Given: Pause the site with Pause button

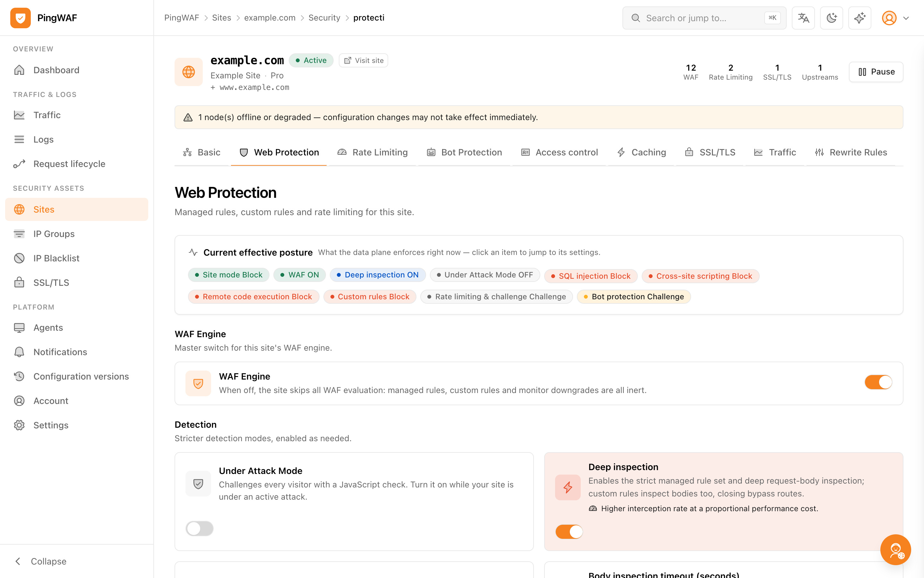Looking at the screenshot, I should pos(876,72).
